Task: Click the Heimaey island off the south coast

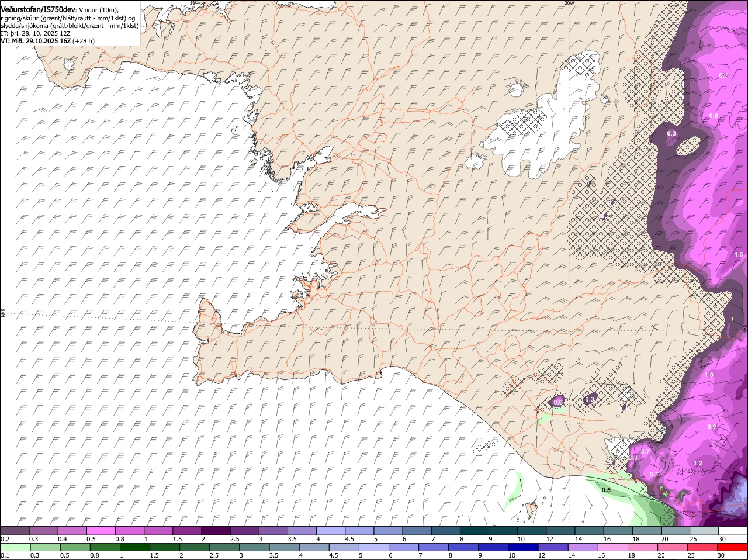Action: (532, 509)
